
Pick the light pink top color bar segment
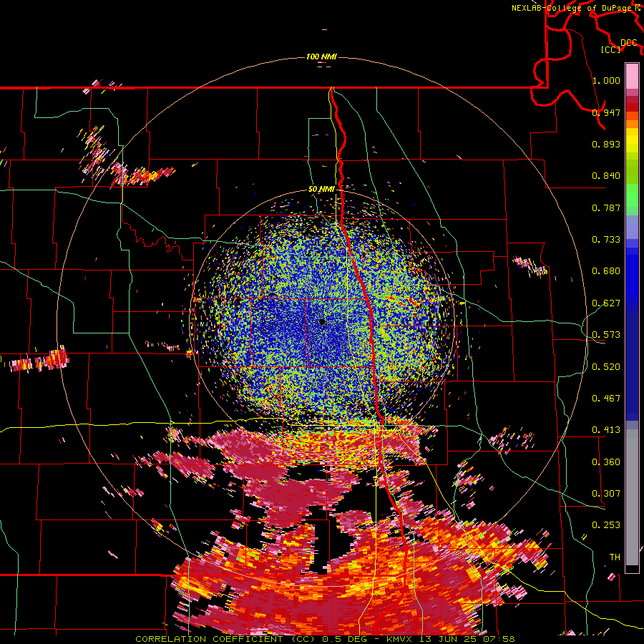pyautogui.click(x=632, y=76)
